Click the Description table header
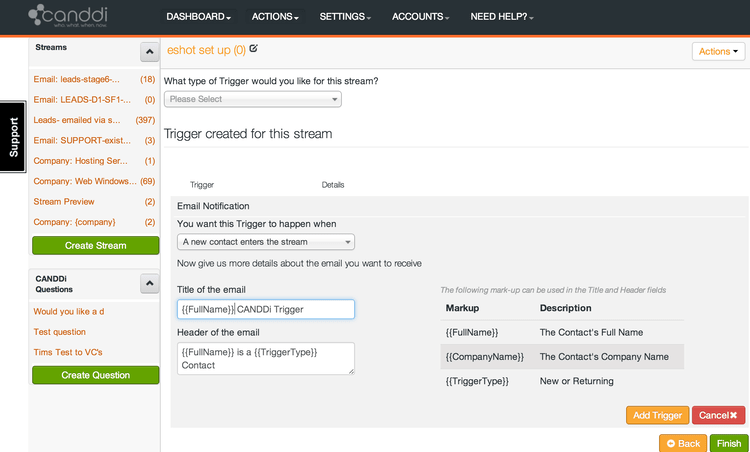Viewport: 750px width, 452px height. coord(565,308)
